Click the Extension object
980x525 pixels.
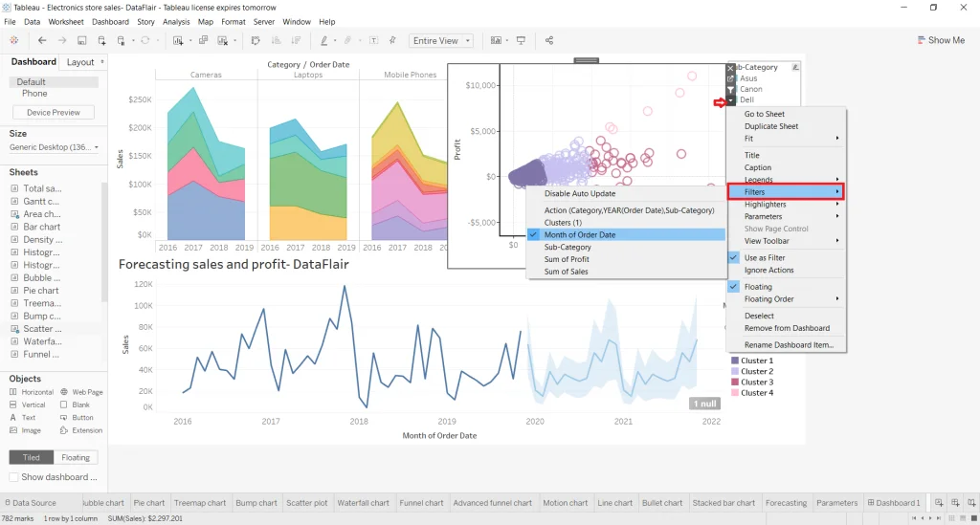click(x=81, y=430)
